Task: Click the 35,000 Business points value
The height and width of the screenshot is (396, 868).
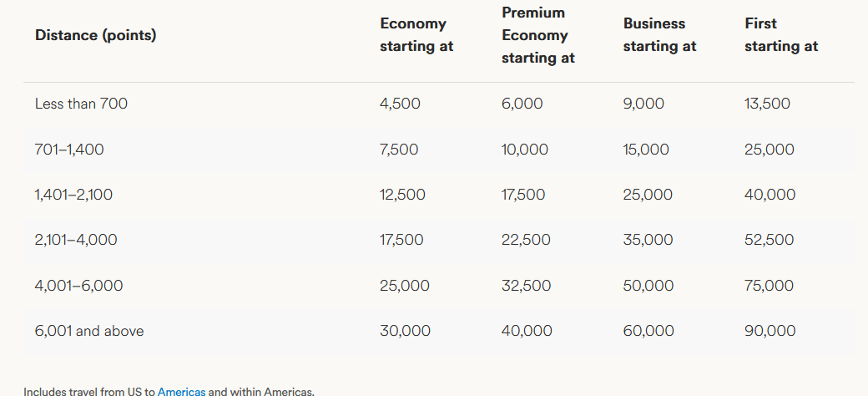Action: point(648,240)
